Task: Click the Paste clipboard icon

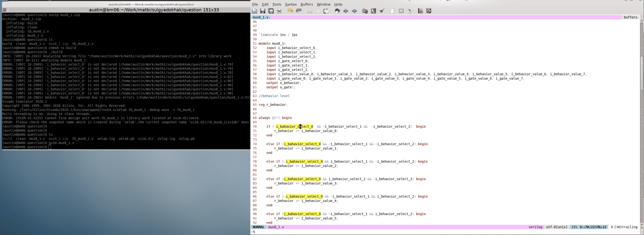Action: 326,11
